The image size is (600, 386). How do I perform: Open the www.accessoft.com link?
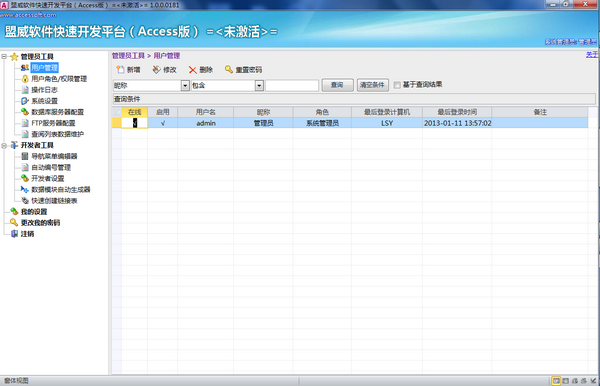28,15
